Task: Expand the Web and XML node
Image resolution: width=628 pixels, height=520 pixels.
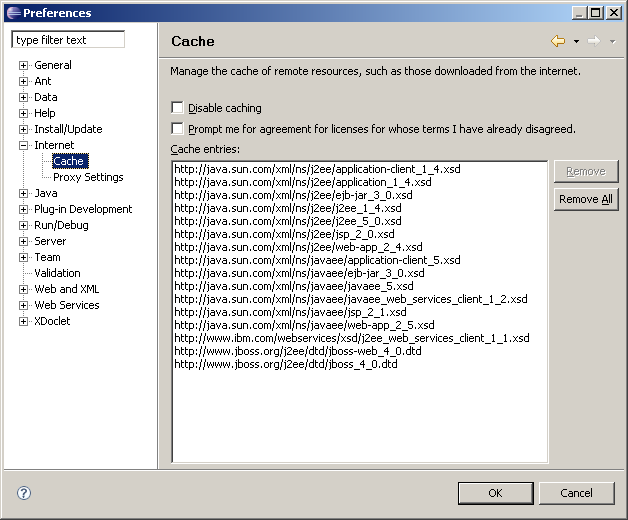Action: (x=23, y=290)
